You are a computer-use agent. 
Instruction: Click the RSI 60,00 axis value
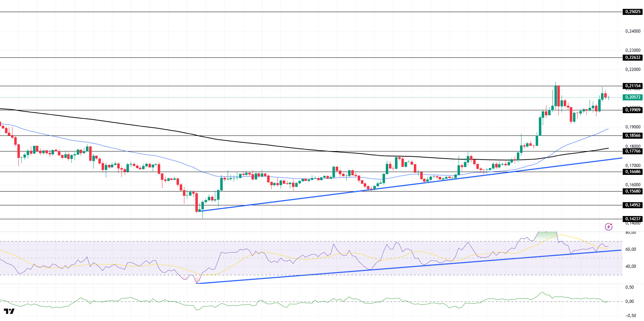631,249
